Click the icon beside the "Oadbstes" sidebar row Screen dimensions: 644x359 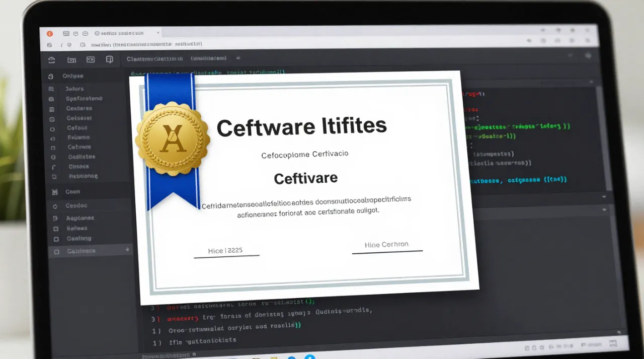[x=53, y=157]
